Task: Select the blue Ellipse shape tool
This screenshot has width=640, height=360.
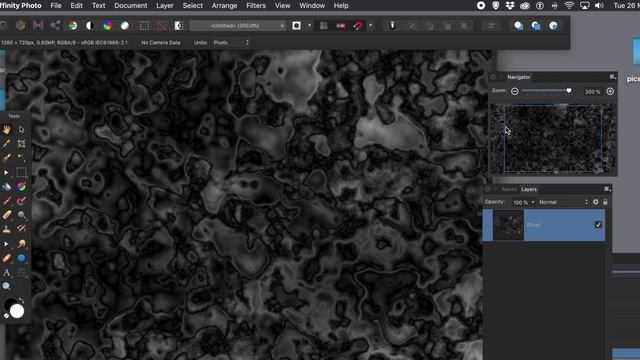Action: click(21, 258)
